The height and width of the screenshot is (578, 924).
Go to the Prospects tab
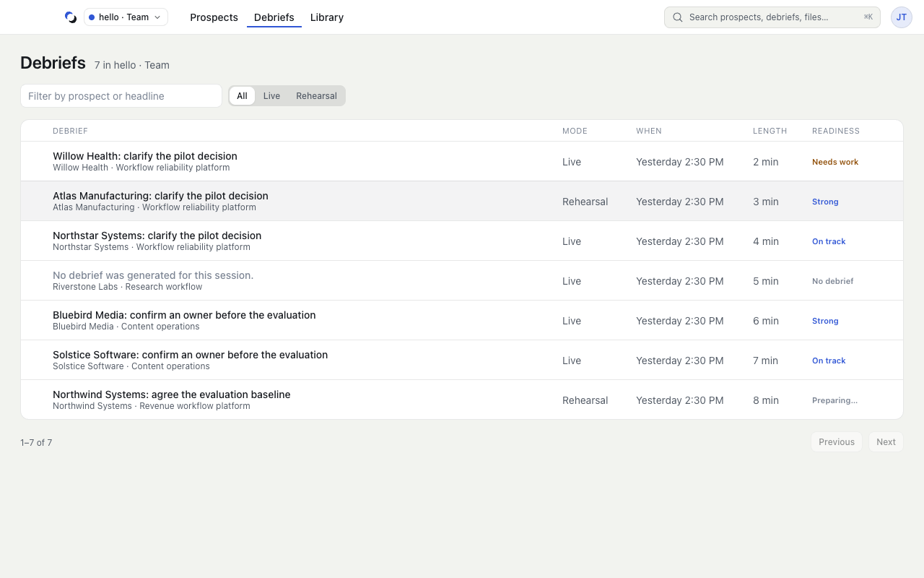(x=214, y=17)
